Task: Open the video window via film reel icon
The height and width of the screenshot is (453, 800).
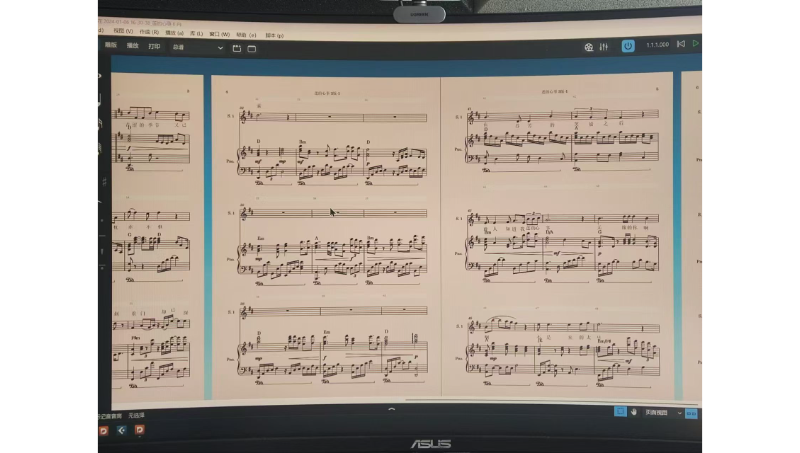Action: [589, 47]
